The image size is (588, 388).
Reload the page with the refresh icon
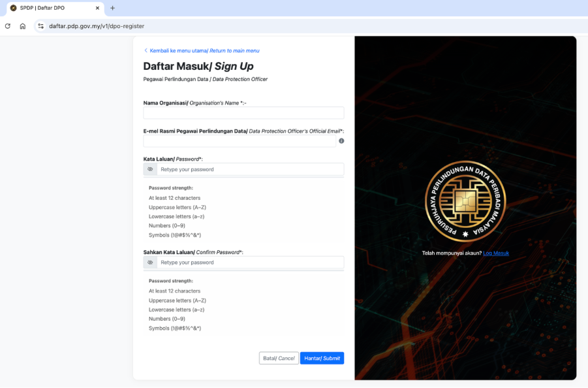[x=7, y=26]
